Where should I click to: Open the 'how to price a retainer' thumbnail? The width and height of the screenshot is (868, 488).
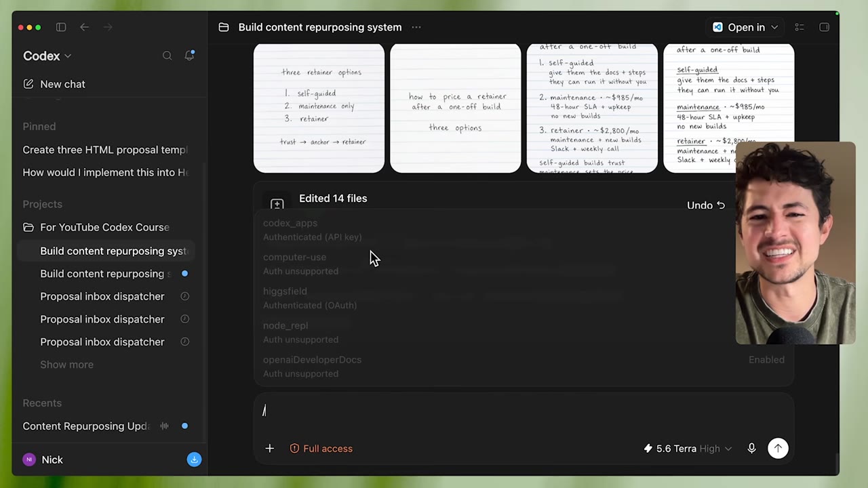456,108
